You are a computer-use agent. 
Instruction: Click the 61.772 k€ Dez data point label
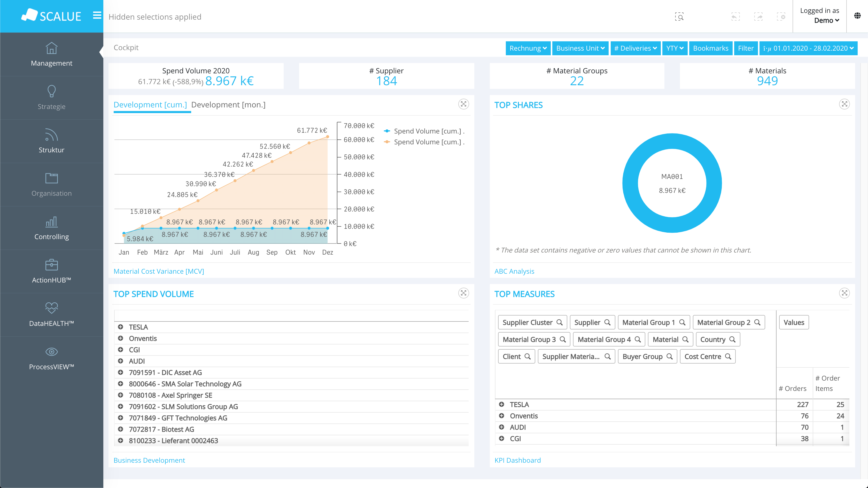pos(312,130)
